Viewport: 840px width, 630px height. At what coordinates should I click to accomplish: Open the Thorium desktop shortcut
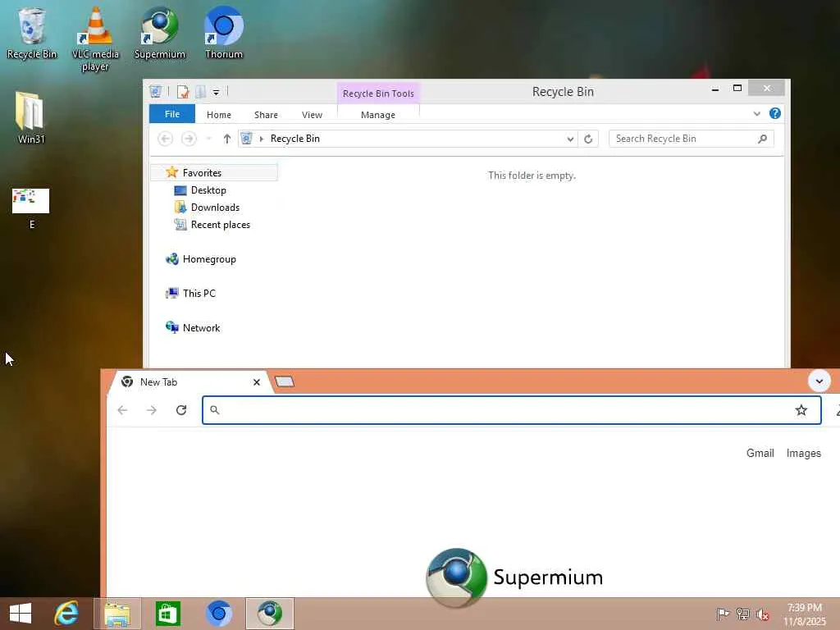pos(224,33)
